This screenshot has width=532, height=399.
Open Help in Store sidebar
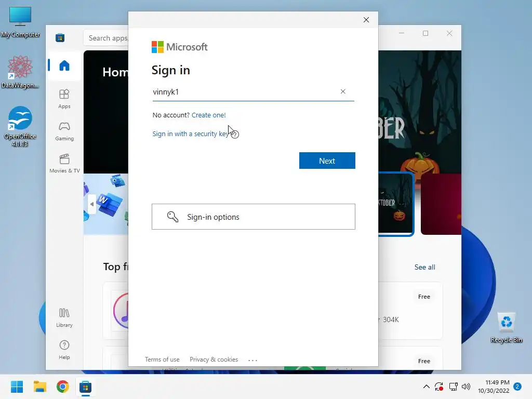pos(64,350)
